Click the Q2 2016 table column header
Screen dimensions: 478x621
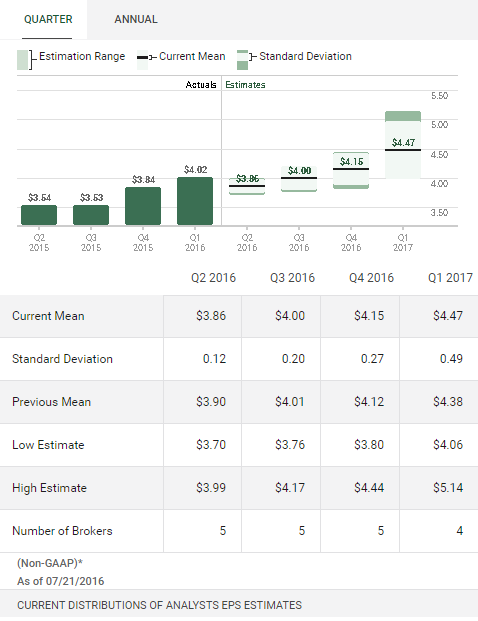213,278
